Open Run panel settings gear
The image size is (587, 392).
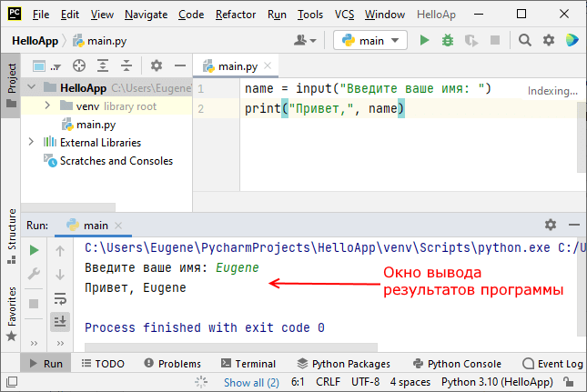551,225
